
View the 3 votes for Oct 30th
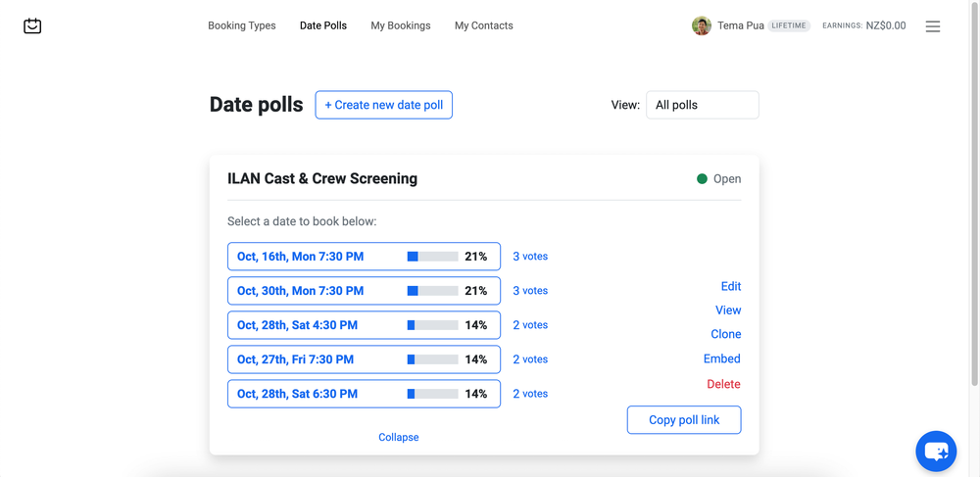530,291
